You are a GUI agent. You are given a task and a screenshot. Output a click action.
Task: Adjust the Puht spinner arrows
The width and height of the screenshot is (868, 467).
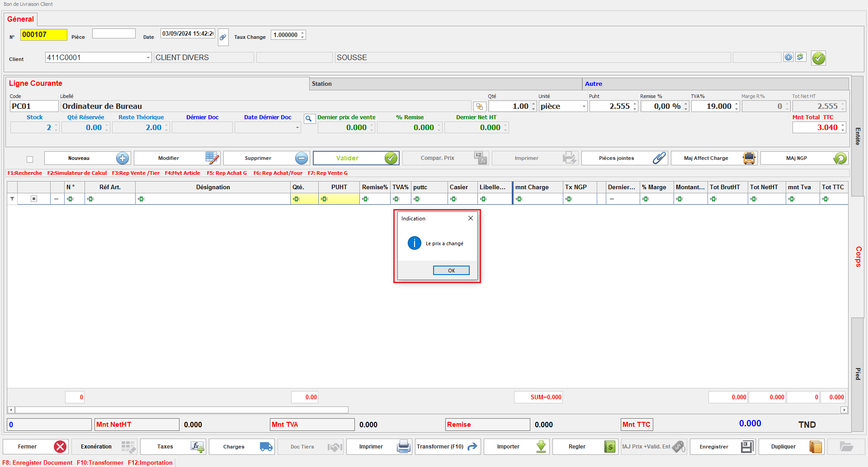(x=635, y=107)
